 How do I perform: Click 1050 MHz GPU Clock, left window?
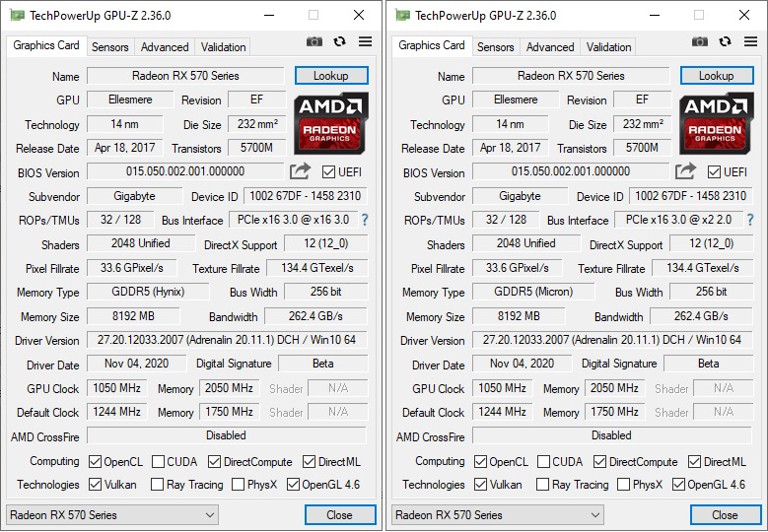click(x=117, y=388)
